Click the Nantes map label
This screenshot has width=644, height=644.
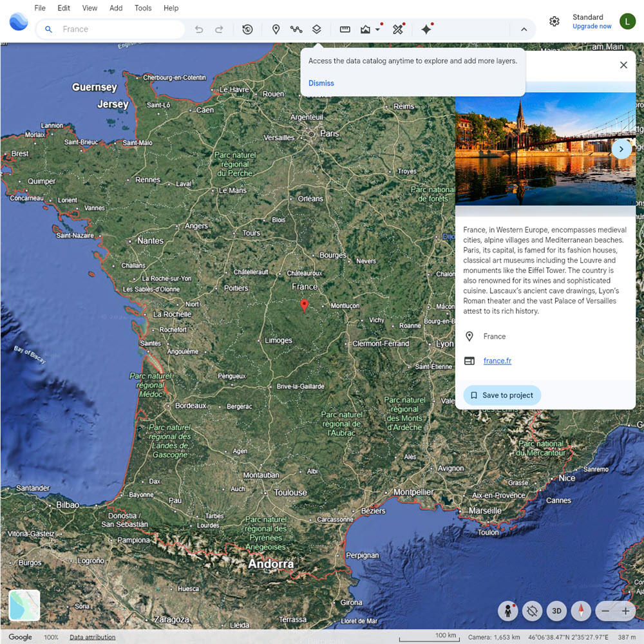(150, 241)
